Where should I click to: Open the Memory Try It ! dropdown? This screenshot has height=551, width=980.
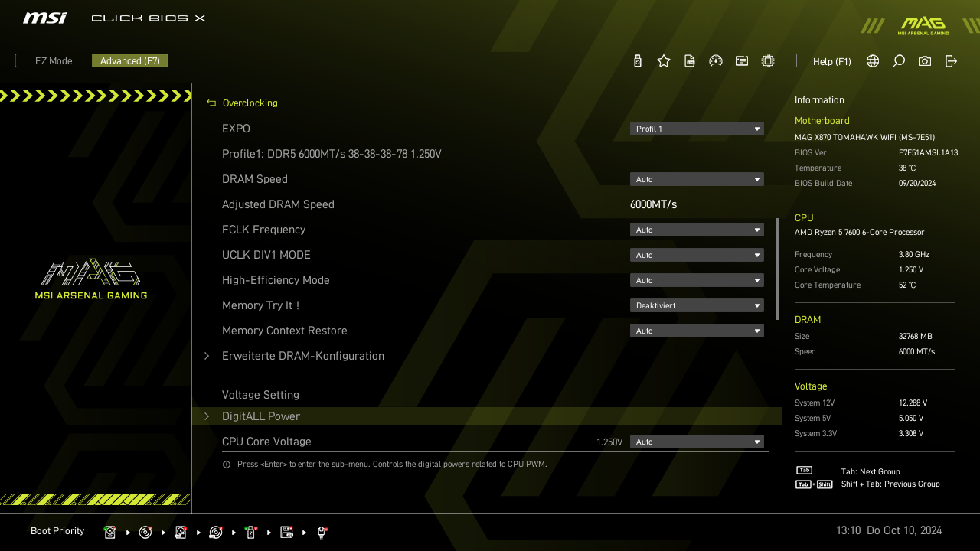[697, 305]
